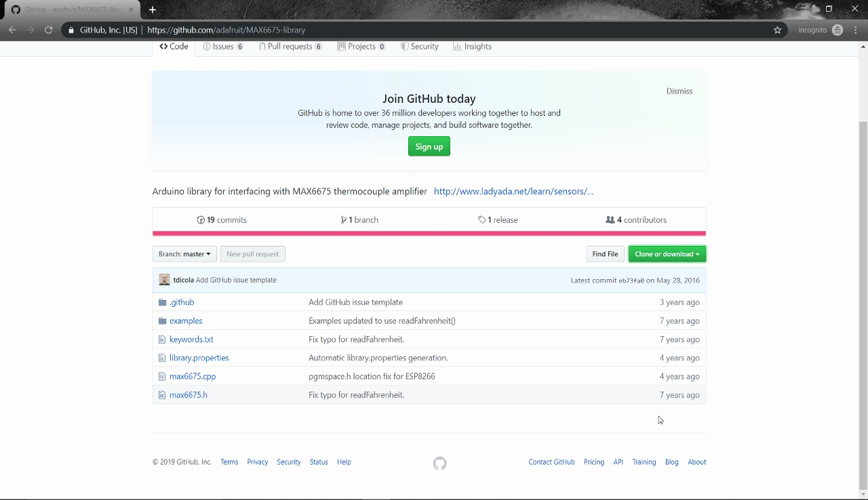Open the .github folder

[182, 302]
